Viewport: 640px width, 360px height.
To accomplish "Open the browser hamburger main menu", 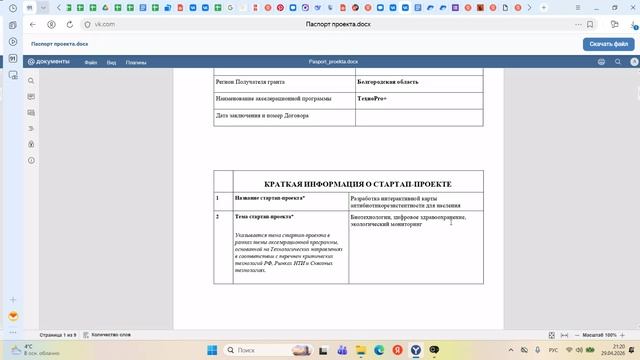I will point(578,8).
